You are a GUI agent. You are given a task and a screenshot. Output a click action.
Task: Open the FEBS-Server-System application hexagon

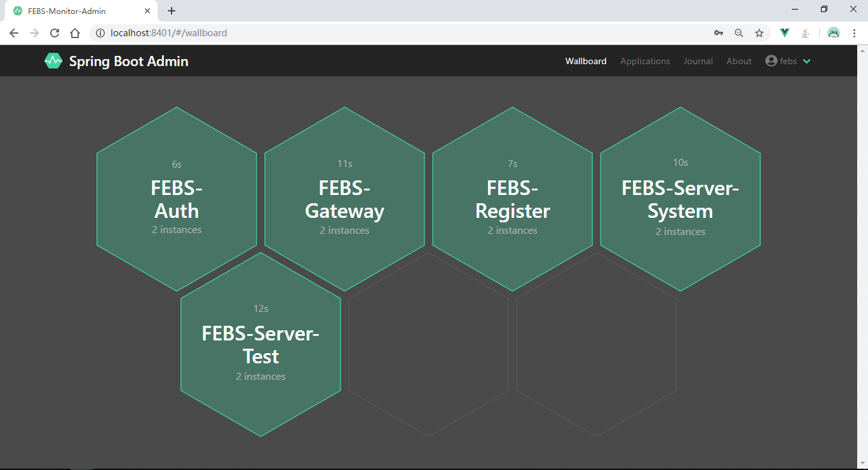click(681, 199)
